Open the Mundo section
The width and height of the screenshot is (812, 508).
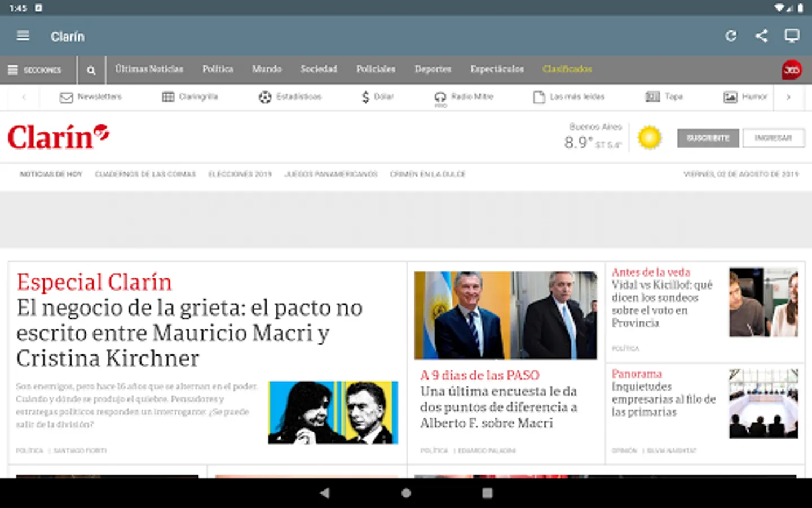click(267, 69)
